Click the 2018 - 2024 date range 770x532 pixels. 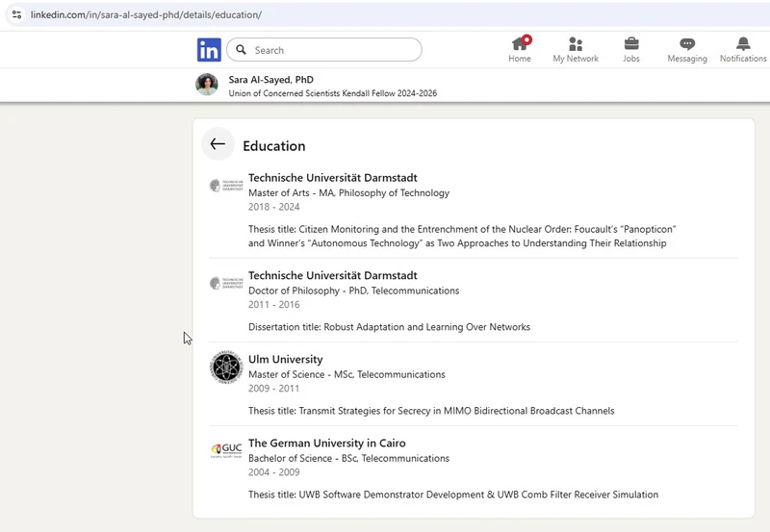pos(273,207)
